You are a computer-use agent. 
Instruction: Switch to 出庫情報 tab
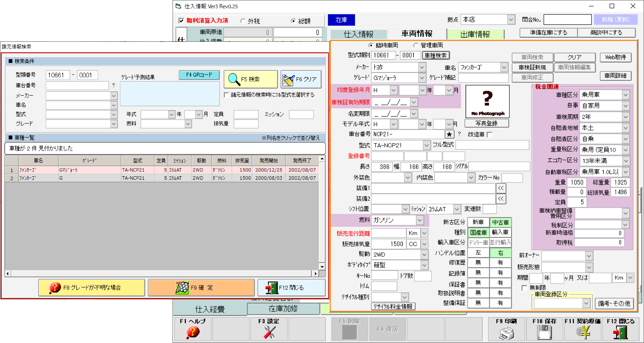click(x=475, y=34)
